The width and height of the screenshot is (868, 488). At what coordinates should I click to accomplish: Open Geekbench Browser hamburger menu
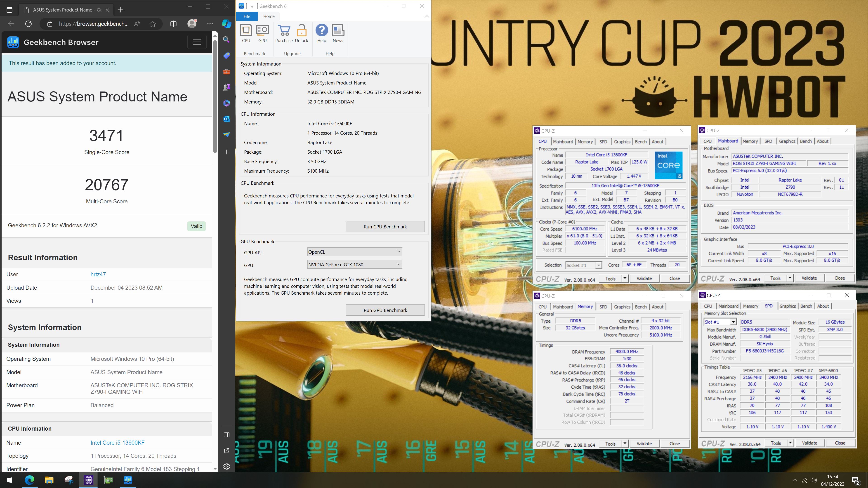(197, 42)
